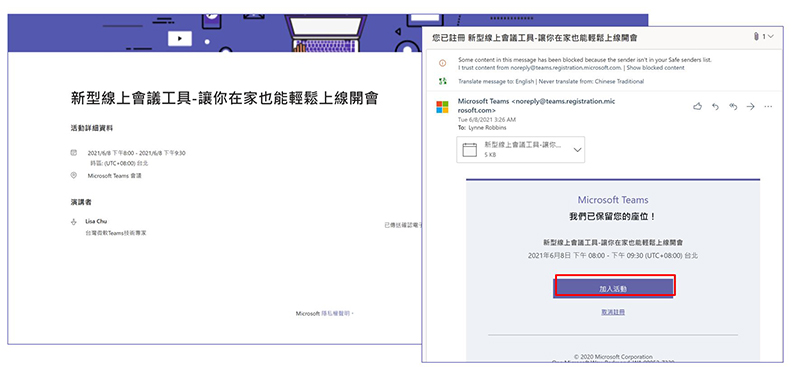Click Translate message to: English link
Screen dimensions: 792x367
tap(497, 81)
